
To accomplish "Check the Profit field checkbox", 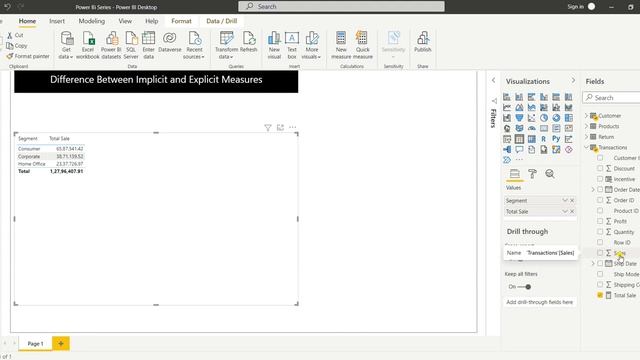I will 600,221.
